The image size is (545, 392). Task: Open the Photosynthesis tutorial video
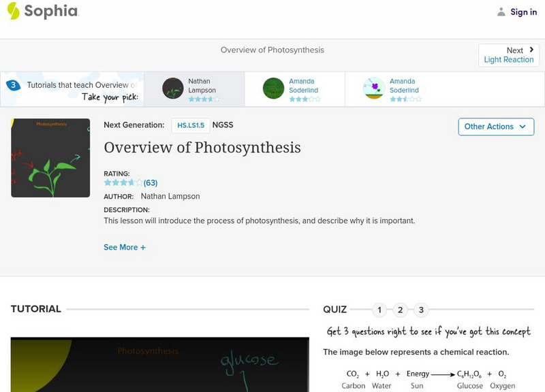(x=157, y=364)
